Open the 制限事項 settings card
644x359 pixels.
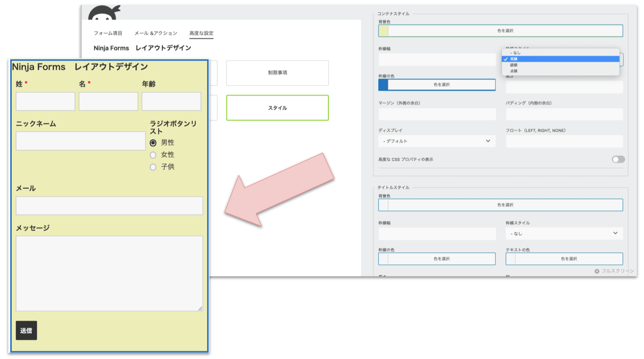[x=277, y=73]
